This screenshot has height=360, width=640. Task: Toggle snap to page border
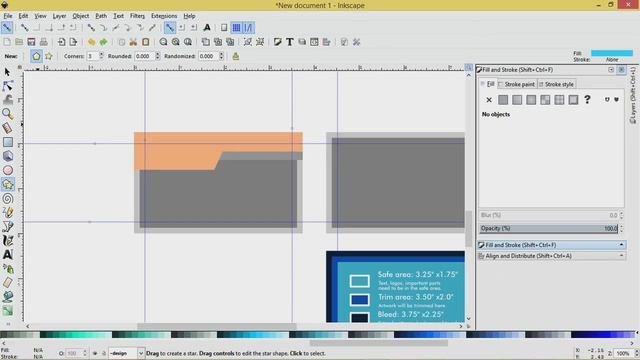tap(224, 28)
